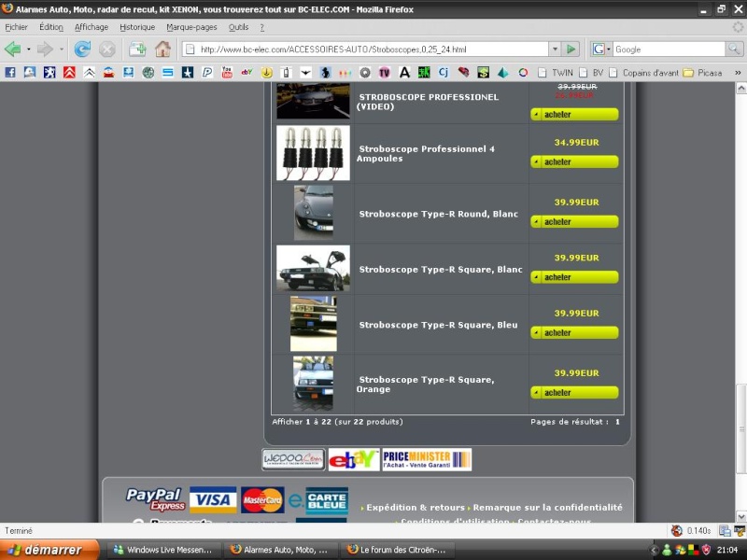747x560 pixels.
Task: Expand hidden system tray icons
Action: 655,551
